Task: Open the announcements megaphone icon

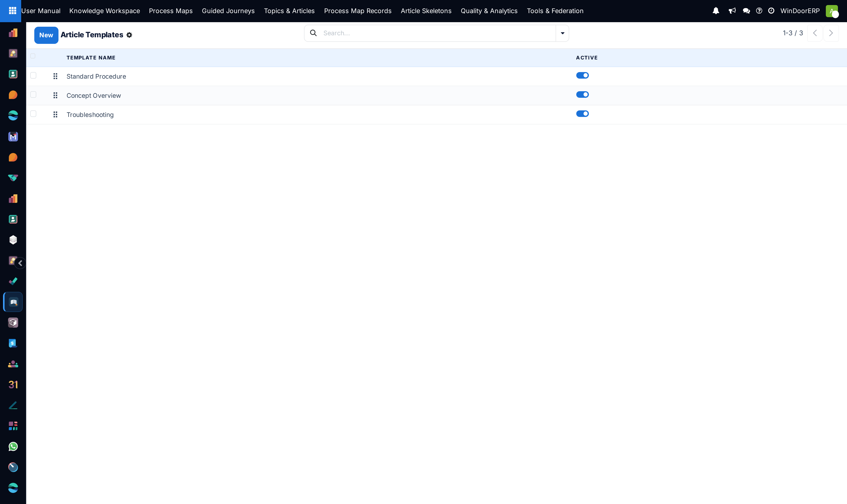Action: (732, 11)
